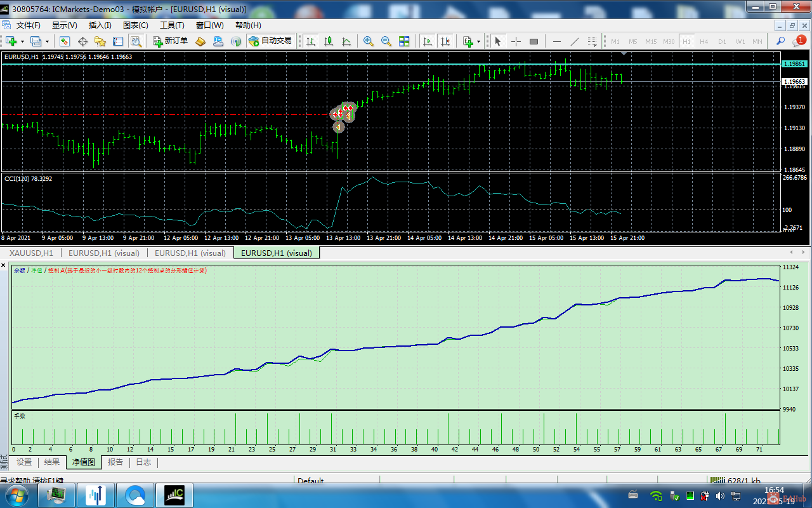This screenshot has height=508, width=812.
Task: Show the Market Watch window
Action: point(65,41)
